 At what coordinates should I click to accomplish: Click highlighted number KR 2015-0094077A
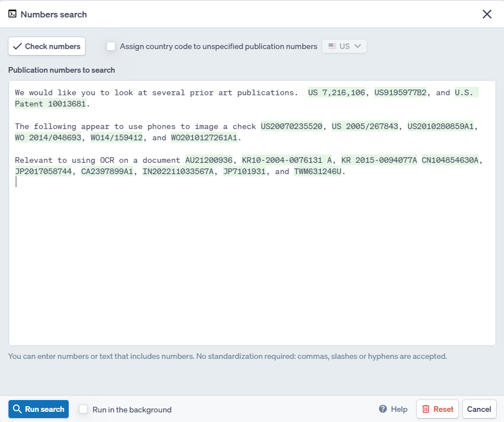(379, 160)
